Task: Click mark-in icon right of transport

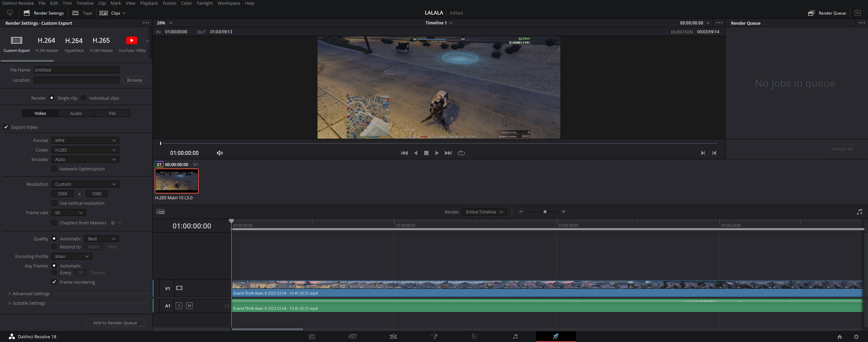Action: click(703, 153)
